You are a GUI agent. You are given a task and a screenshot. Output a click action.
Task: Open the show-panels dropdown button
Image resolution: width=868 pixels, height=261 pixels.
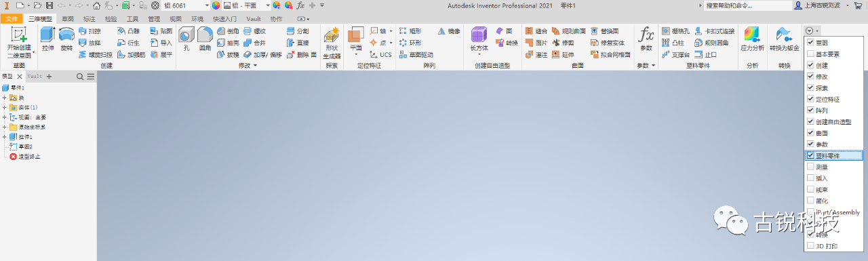pyautogui.click(x=812, y=31)
